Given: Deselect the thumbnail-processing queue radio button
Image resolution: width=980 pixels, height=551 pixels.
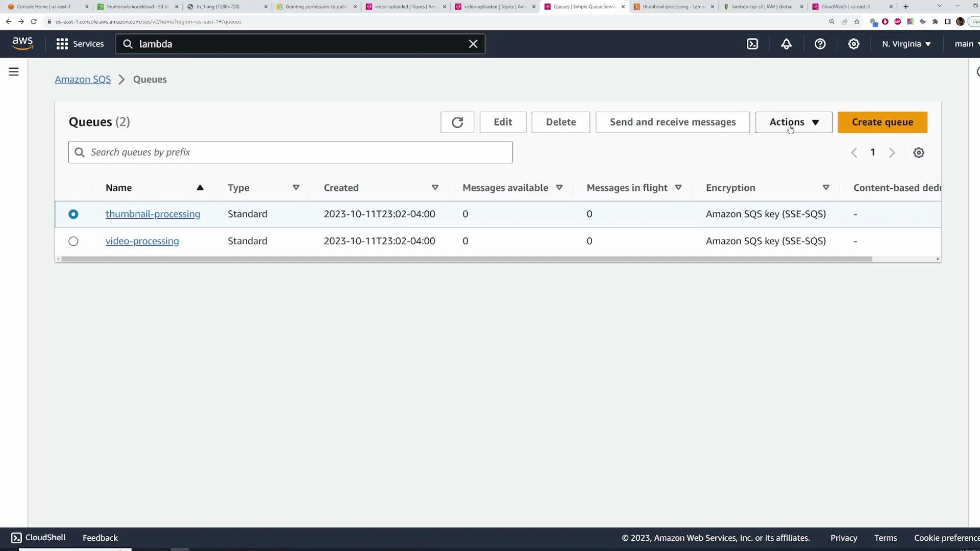Looking at the screenshot, I should [x=73, y=214].
